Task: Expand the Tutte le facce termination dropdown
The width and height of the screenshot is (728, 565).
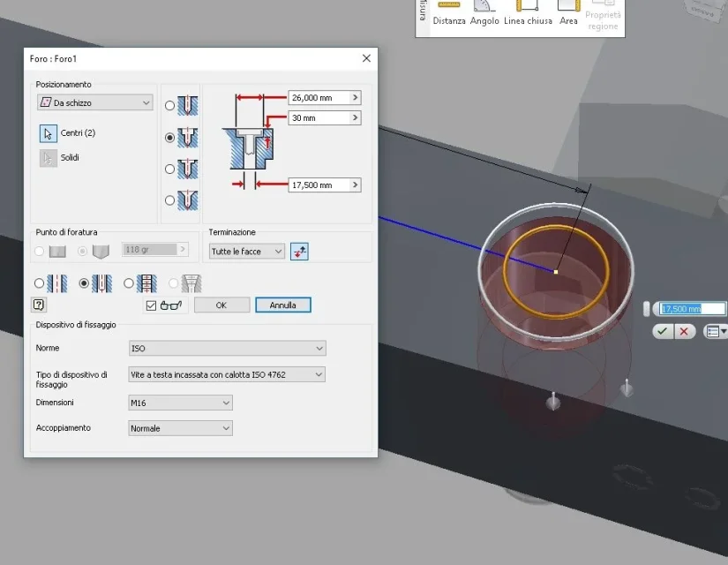Action: [246, 252]
